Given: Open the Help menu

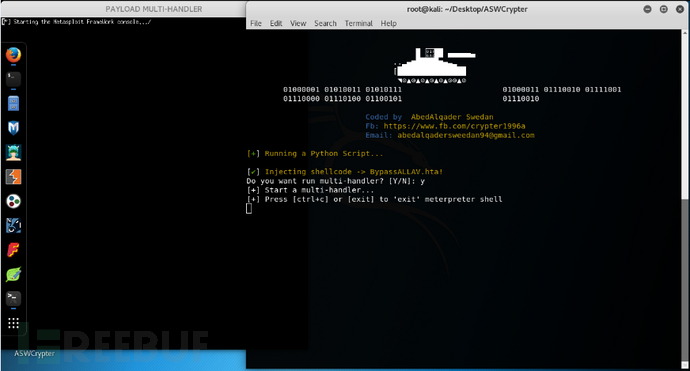Looking at the screenshot, I should coord(389,23).
